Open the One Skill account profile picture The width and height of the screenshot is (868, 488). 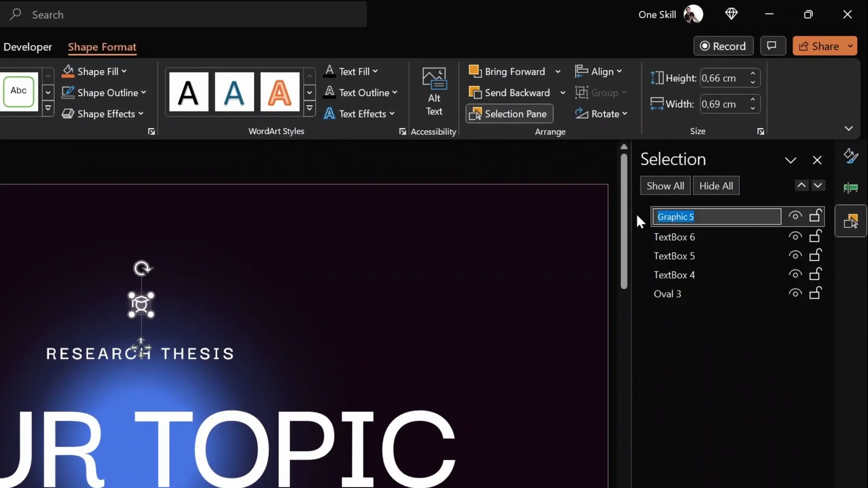693,14
